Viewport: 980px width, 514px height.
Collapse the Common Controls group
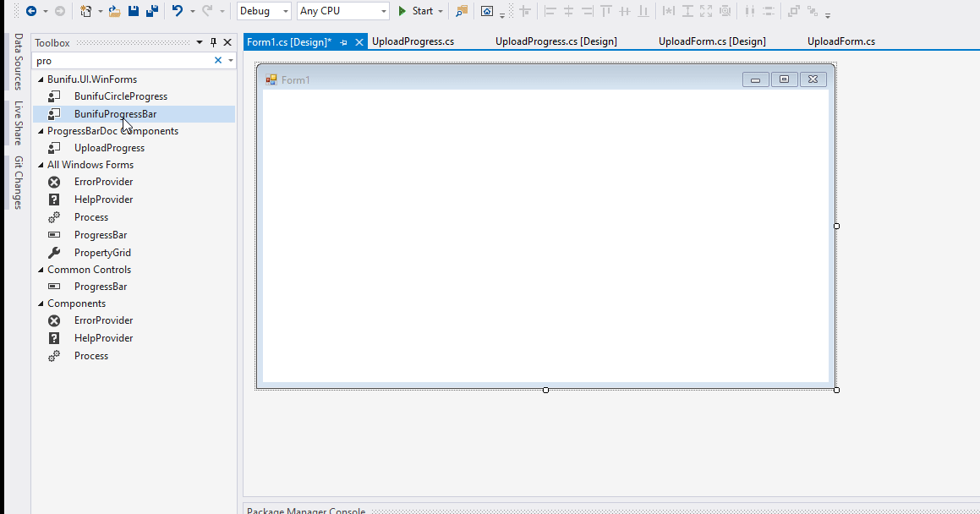41,270
